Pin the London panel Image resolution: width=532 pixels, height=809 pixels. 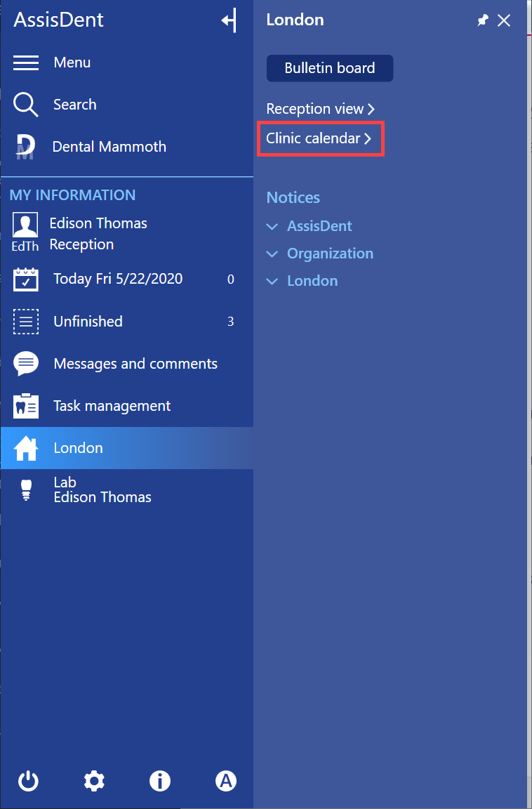482,20
